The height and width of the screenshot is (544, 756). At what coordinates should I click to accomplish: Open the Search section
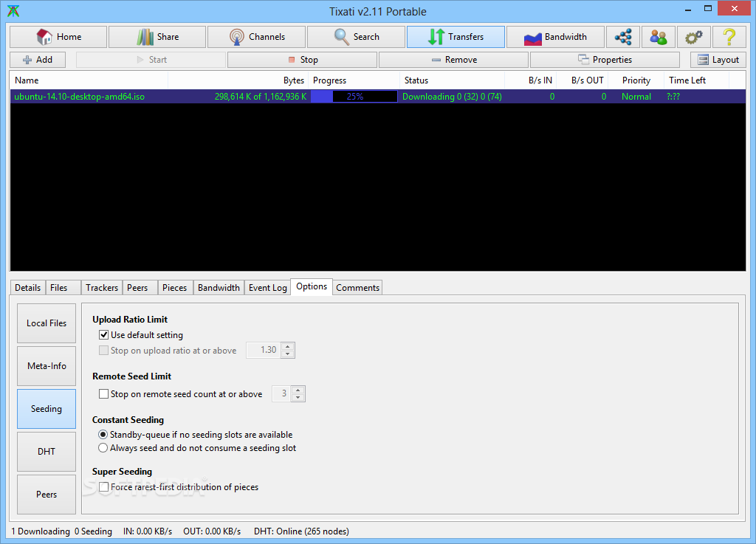coord(356,37)
